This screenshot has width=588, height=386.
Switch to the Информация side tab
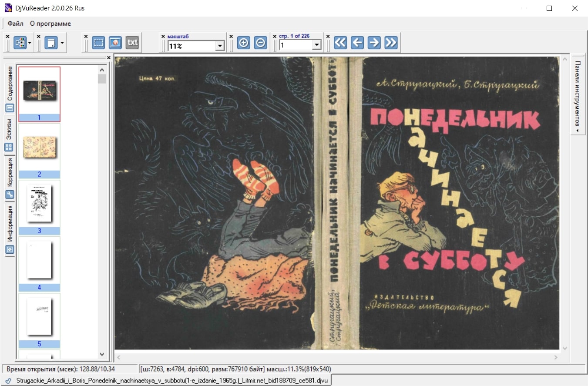click(x=10, y=229)
